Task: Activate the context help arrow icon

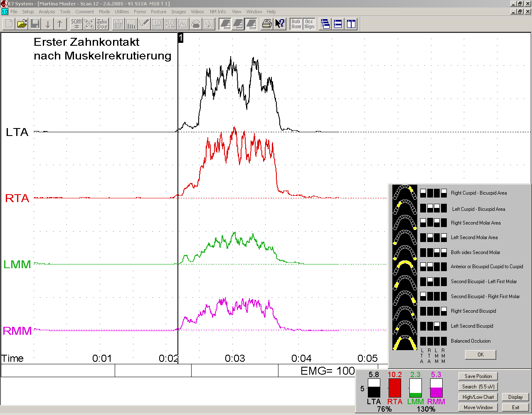Action: click(280, 24)
